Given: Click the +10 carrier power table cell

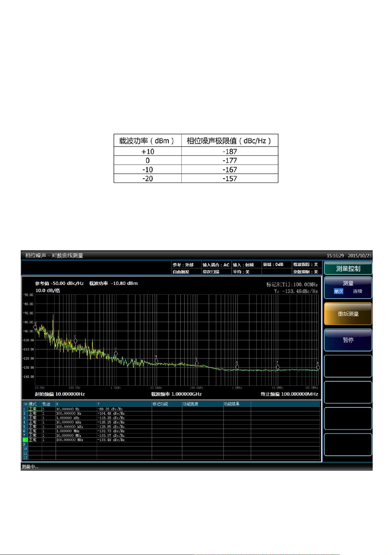Looking at the screenshot, I should (x=148, y=152).
